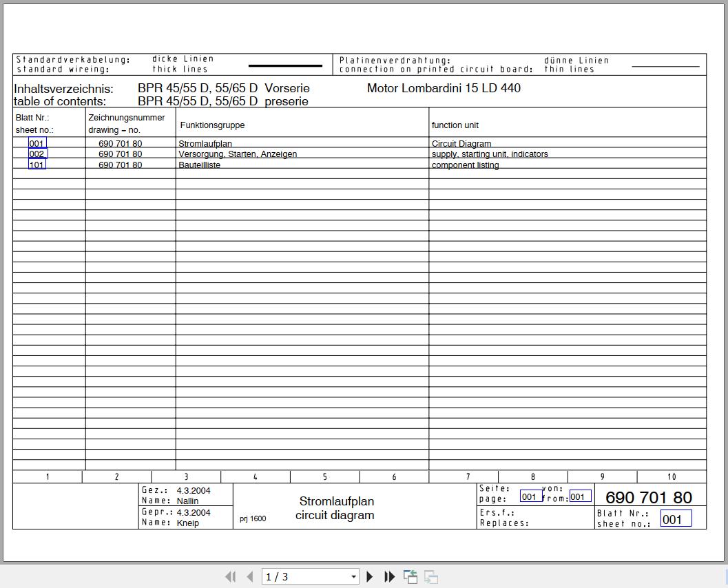This screenshot has width=728, height=588.
Task: Click the 'Bauteilliste' table entry
Action: 199,165
